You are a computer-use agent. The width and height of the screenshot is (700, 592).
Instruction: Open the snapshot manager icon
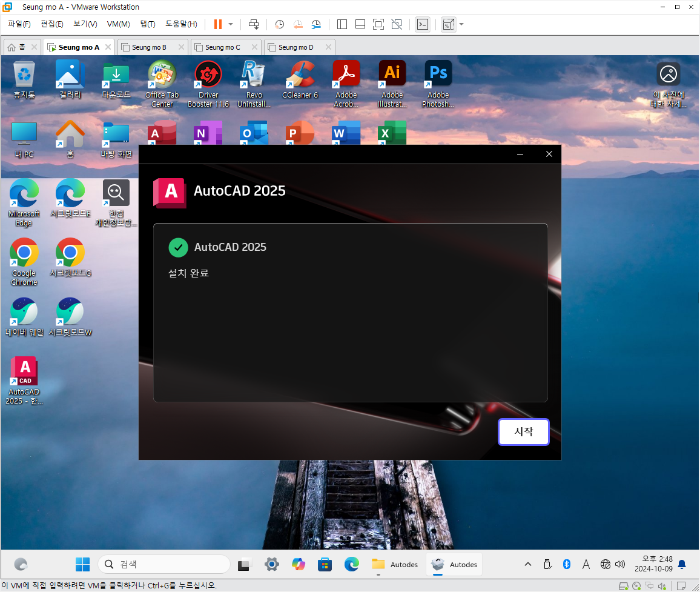[316, 24]
